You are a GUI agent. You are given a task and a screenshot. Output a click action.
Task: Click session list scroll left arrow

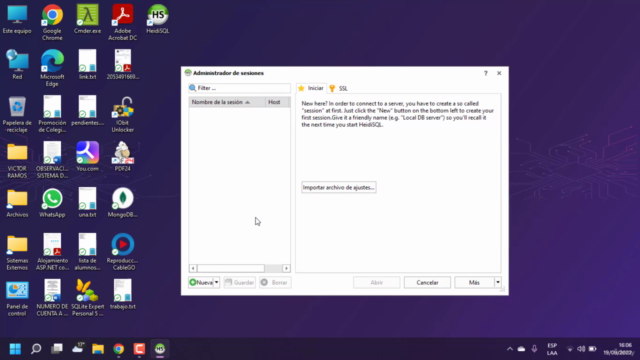193,268
